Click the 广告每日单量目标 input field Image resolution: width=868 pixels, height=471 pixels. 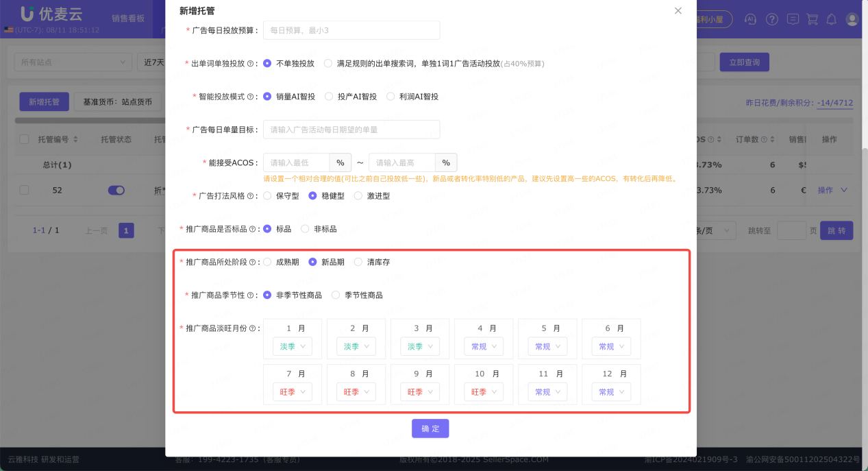pyautogui.click(x=351, y=129)
